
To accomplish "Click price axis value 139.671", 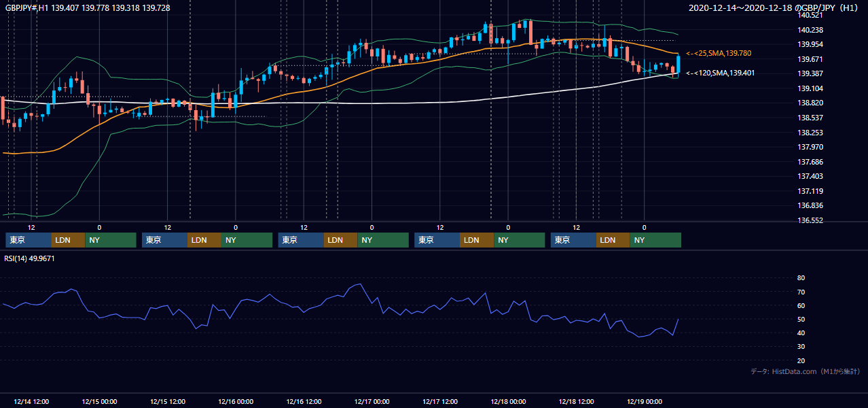I will click(x=811, y=59).
